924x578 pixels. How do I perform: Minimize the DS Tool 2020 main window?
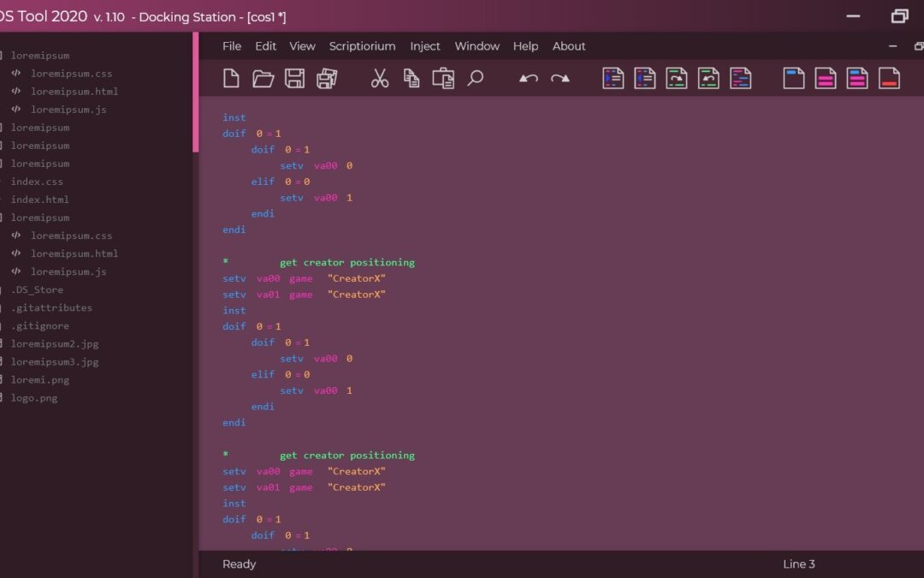coord(853,16)
